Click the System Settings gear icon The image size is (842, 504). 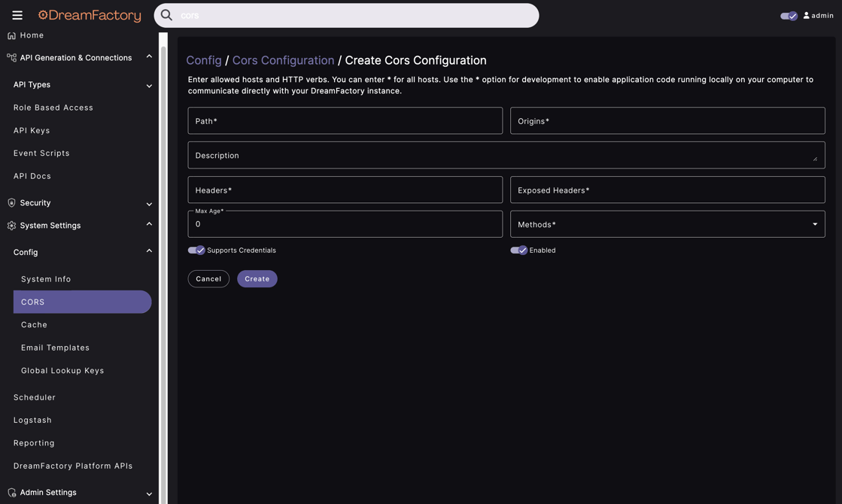10,225
